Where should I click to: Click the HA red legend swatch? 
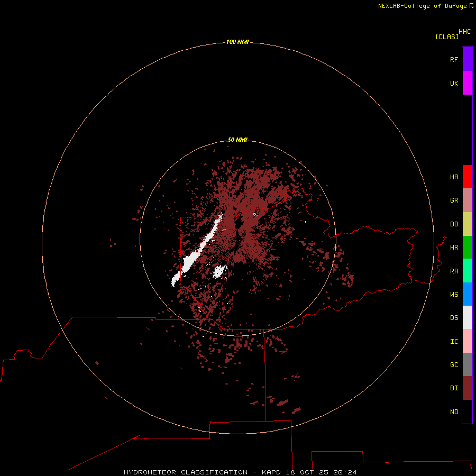pyautogui.click(x=467, y=177)
